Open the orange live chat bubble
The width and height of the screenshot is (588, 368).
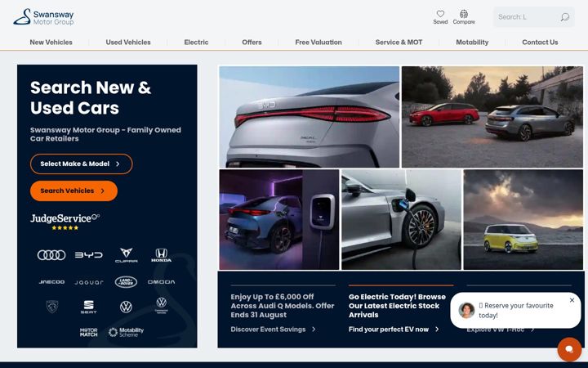click(x=569, y=349)
